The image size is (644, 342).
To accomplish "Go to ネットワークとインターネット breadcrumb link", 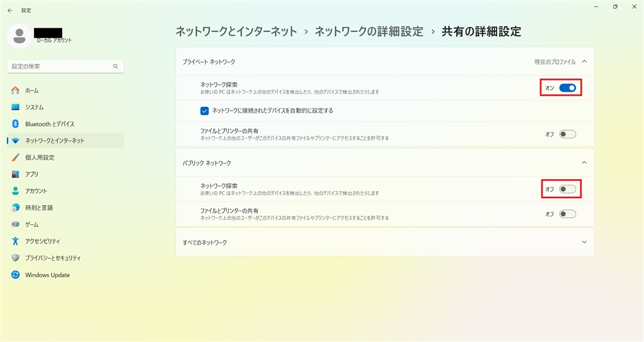I will pyautogui.click(x=236, y=31).
